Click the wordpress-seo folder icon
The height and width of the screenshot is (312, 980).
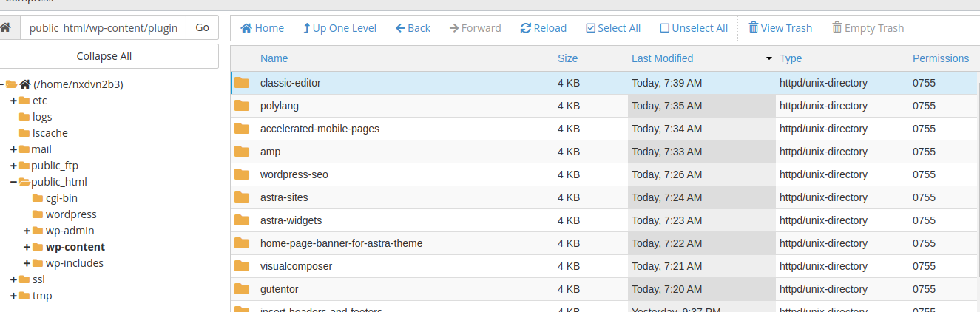(242, 174)
